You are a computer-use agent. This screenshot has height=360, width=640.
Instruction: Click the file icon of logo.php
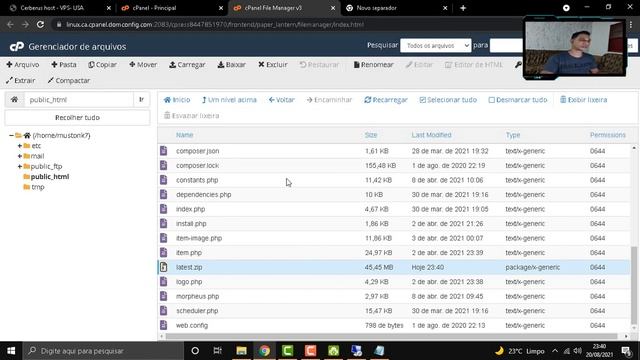tap(164, 282)
